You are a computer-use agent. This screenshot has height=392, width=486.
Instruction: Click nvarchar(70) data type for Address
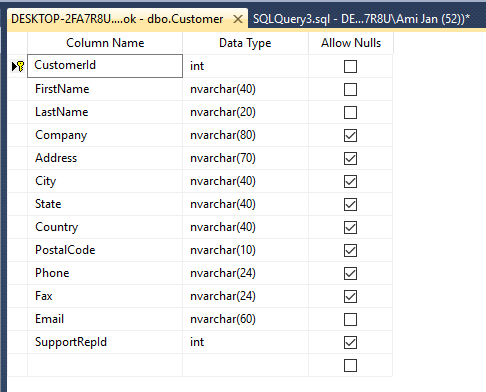tap(246, 158)
